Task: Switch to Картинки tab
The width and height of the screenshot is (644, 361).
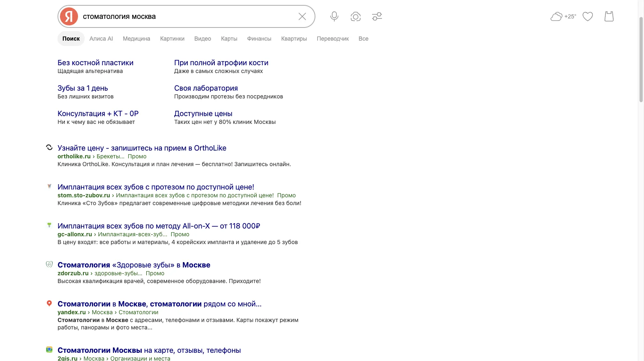Action: pos(172,39)
